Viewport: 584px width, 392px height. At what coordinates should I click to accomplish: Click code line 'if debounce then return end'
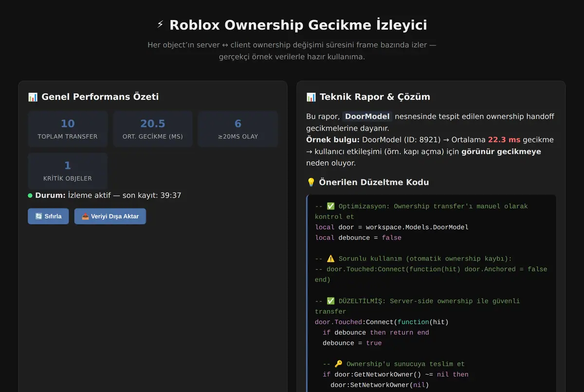click(376, 333)
